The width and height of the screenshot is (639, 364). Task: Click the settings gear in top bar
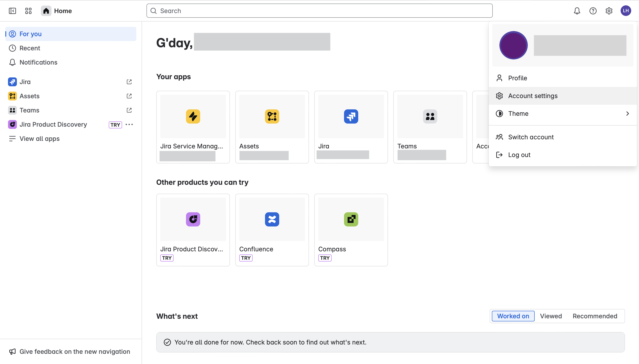click(609, 11)
